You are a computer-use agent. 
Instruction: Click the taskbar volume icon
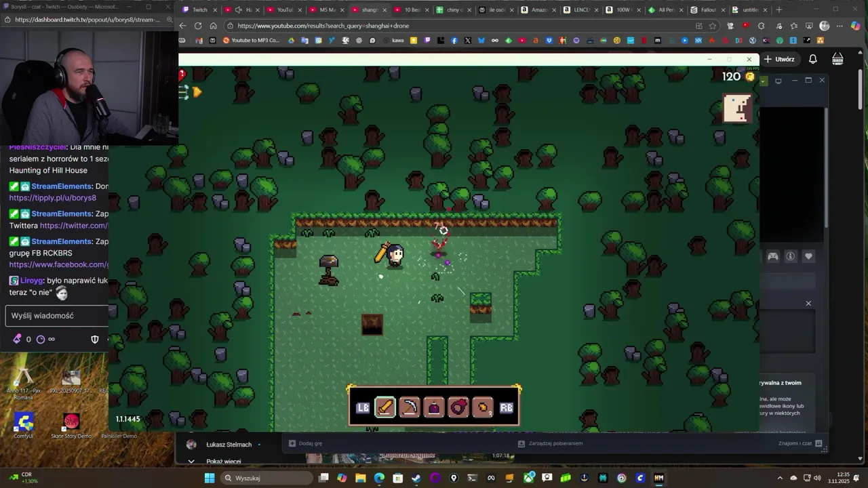[817, 478]
